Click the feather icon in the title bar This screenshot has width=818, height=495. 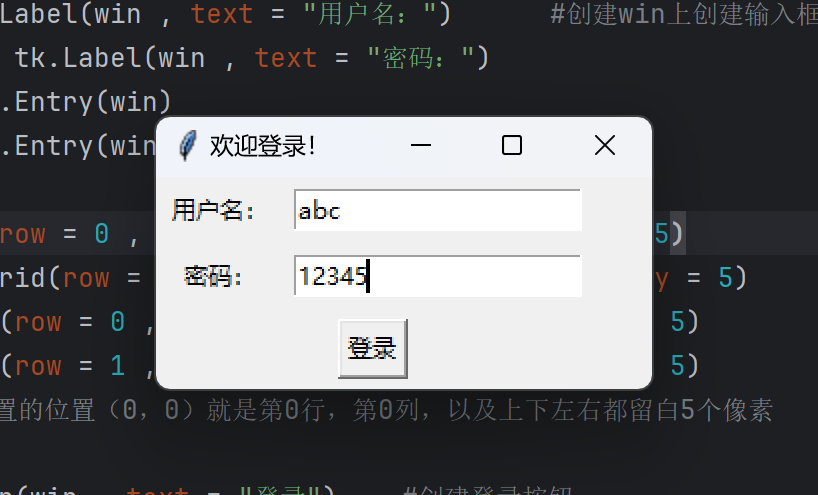(188, 145)
